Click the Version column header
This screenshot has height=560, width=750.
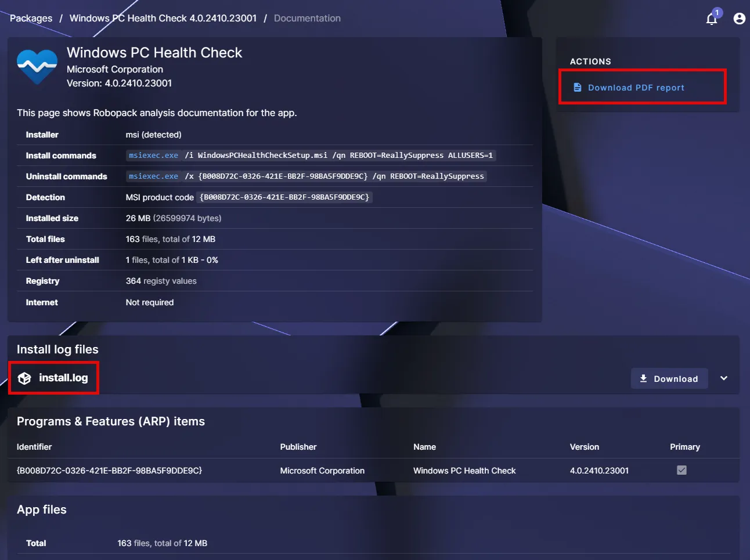[x=585, y=447]
